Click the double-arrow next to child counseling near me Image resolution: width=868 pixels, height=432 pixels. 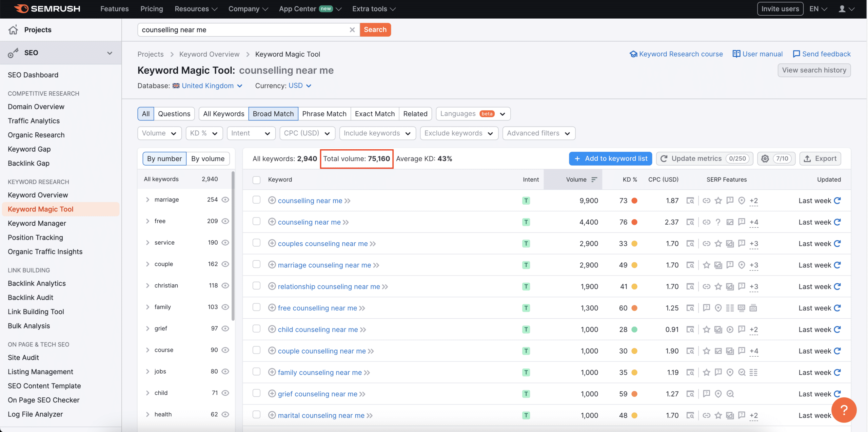point(363,330)
